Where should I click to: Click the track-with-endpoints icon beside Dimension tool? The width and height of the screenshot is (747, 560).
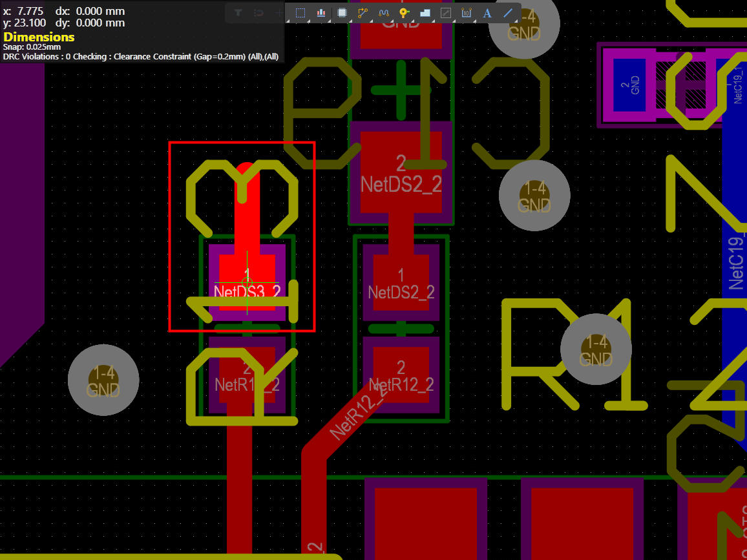pyautogui.click(x=445, y=13)
